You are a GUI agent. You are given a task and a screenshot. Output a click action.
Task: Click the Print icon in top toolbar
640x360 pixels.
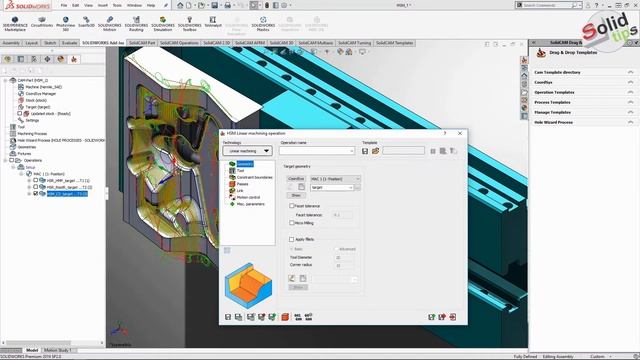click(228, 5)
